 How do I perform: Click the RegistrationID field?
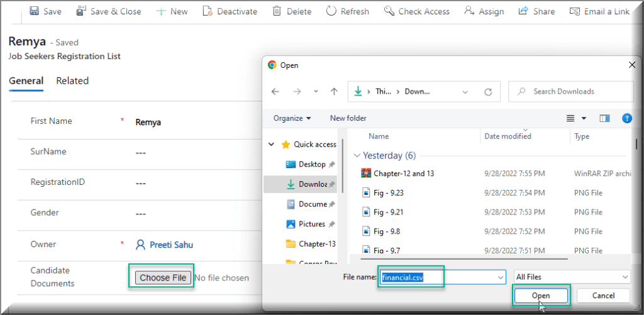tap(141, 183)
